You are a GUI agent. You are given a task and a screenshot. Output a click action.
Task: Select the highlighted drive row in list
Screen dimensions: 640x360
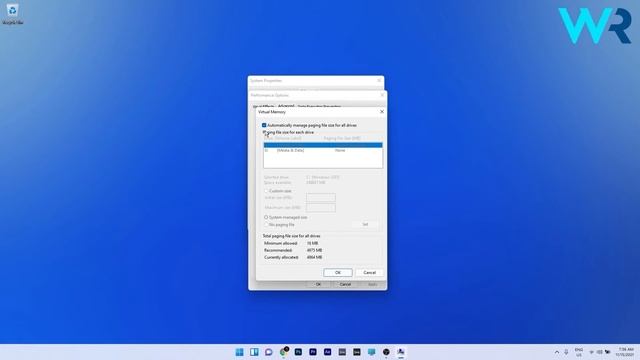[x=323, y=145]
